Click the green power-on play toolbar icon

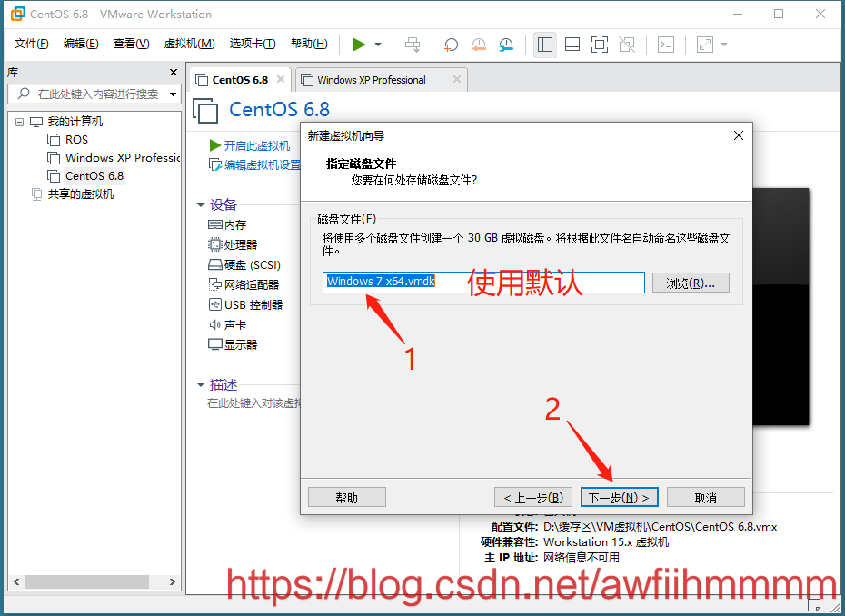[358, 45]
